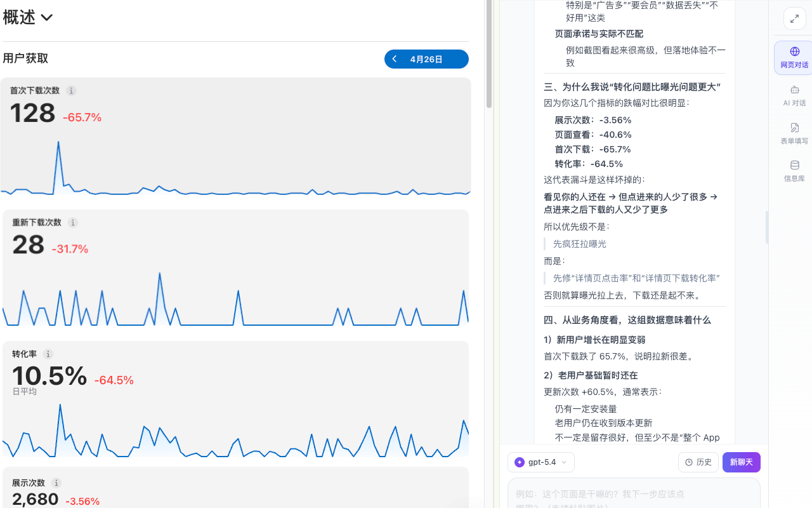Go to previous date using left arrow
Image resolution: width=812 pixels, height=508 pixels.
tap(395, 59)
